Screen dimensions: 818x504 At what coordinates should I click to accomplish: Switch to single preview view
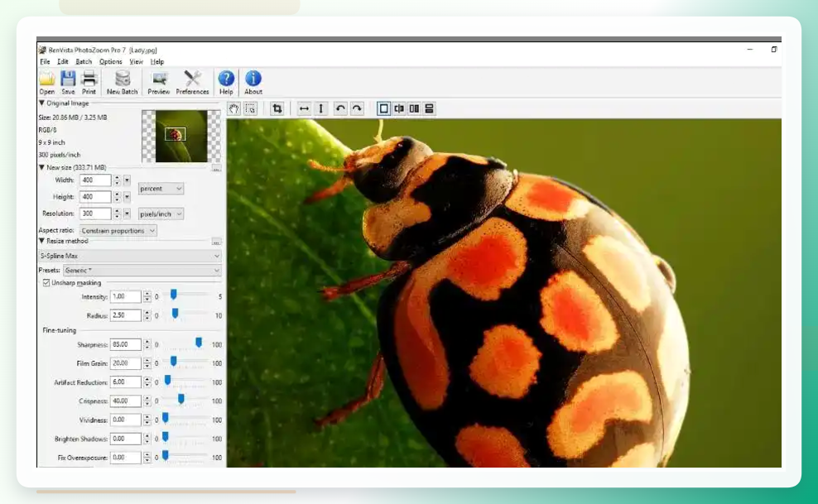tap(383, 108)
